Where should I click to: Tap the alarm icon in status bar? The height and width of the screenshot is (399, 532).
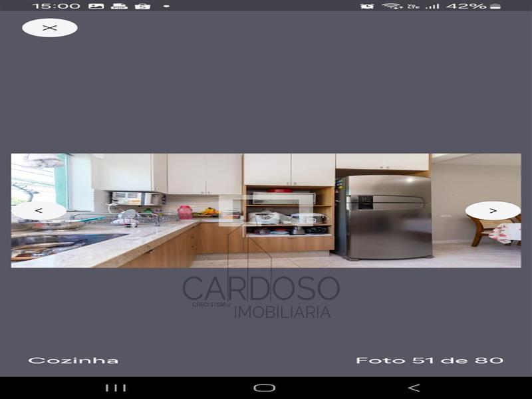tap(367, 6)
